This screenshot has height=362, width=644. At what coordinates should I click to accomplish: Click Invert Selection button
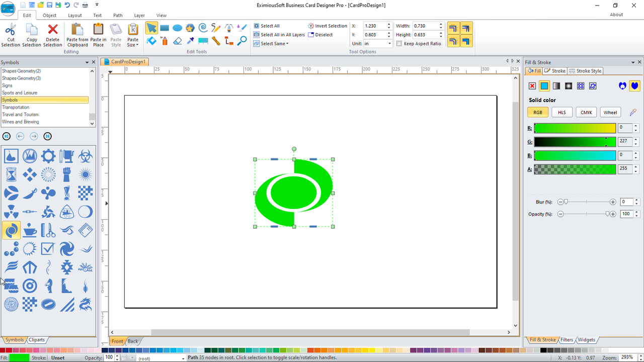[328, 26]
